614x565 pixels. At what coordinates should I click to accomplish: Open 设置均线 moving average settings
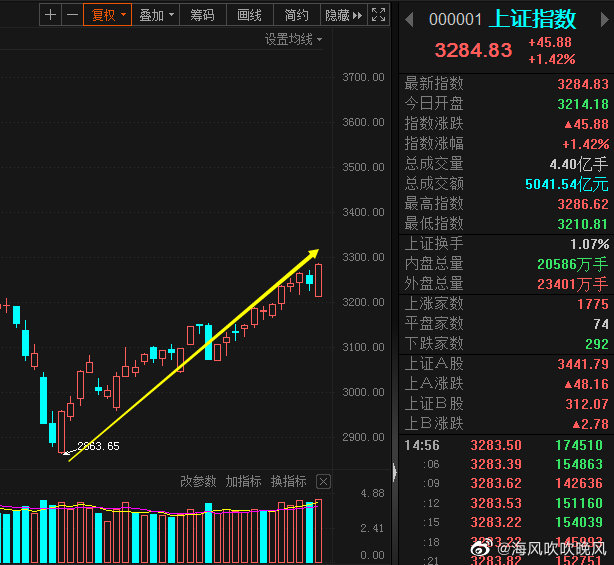(293, 39)
